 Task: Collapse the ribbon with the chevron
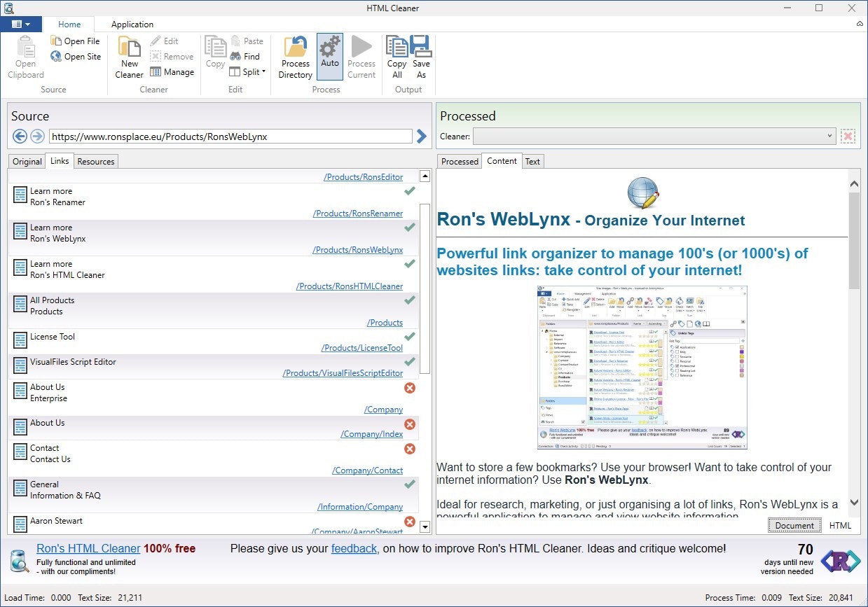pyautogui.click(x=860, y=24)
